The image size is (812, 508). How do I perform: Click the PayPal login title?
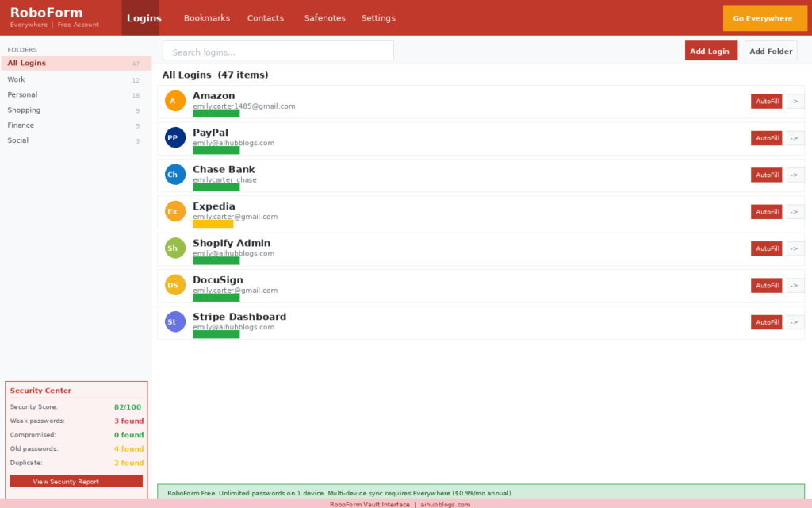click(210, 133)
